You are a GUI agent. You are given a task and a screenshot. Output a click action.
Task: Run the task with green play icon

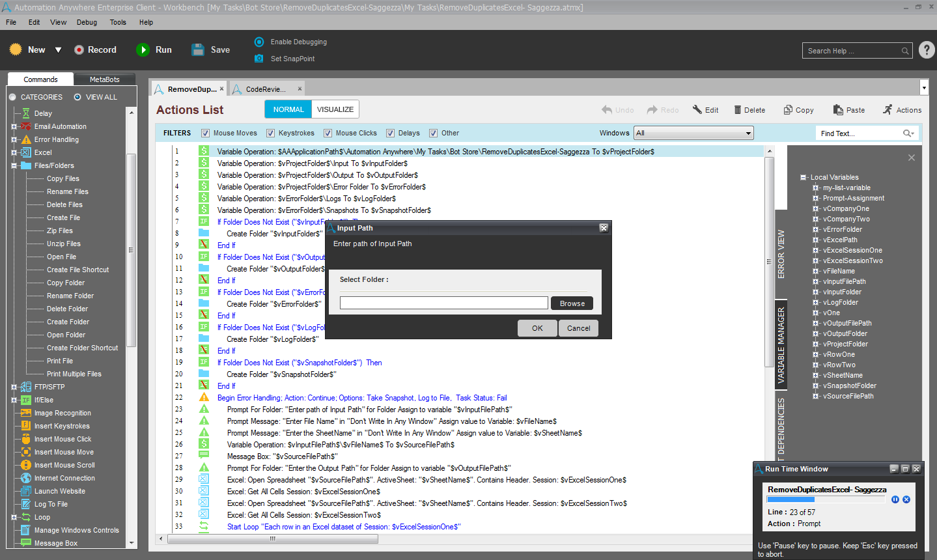click(x=143, y=49)
